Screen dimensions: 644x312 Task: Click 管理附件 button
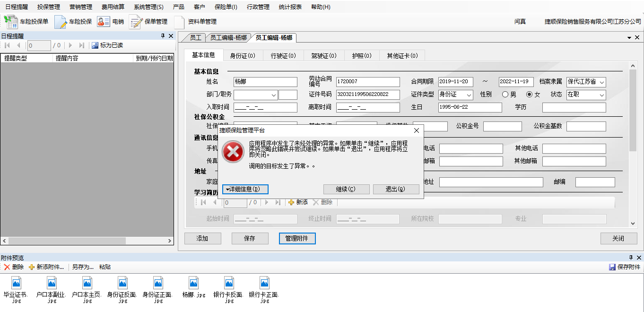(297, 238)
